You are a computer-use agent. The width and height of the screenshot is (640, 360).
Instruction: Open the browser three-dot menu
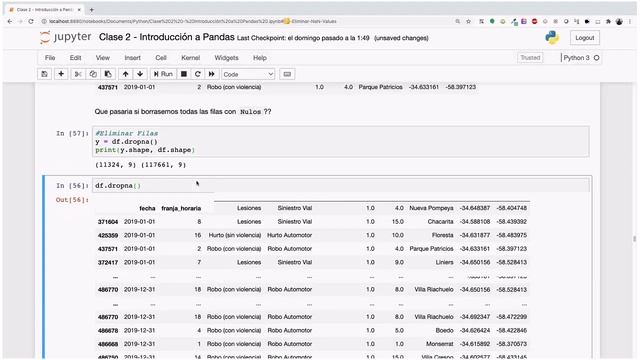pyautogui.click(x=630, y=21)
